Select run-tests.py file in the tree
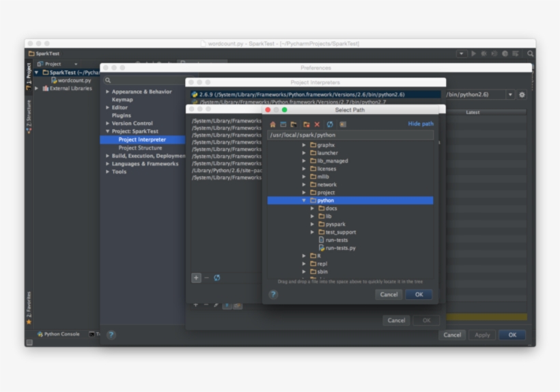 pyautogui.click(x=340, y=248)
